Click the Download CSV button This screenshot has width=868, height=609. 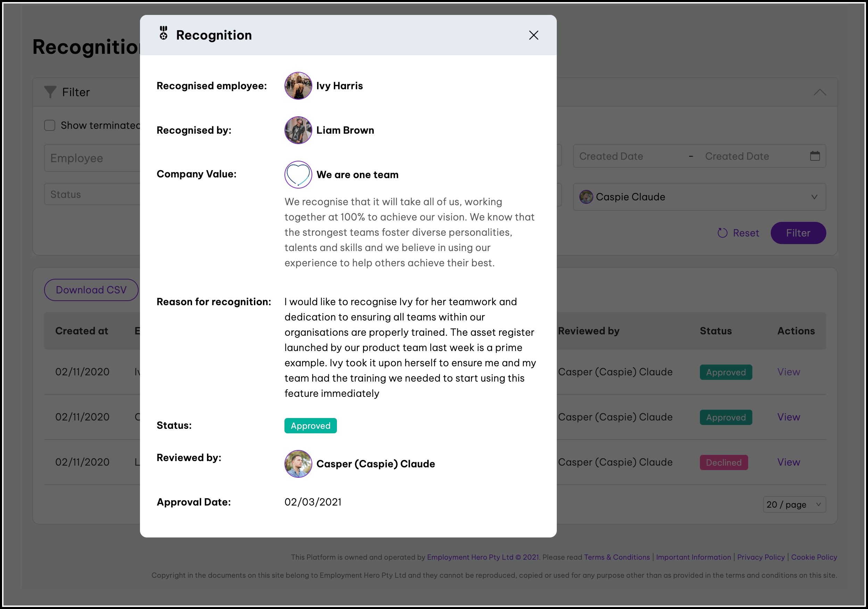tap(91, 290)
